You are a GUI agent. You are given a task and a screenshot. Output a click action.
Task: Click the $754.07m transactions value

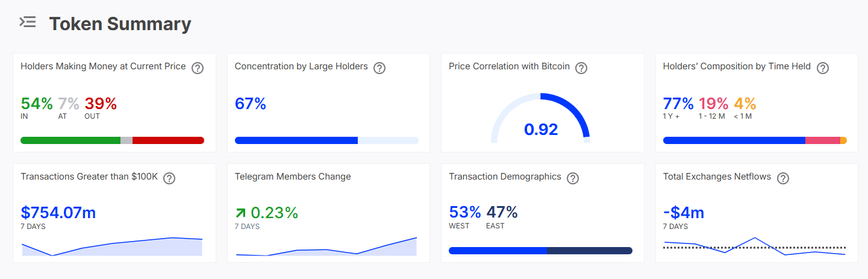(58, 213)
